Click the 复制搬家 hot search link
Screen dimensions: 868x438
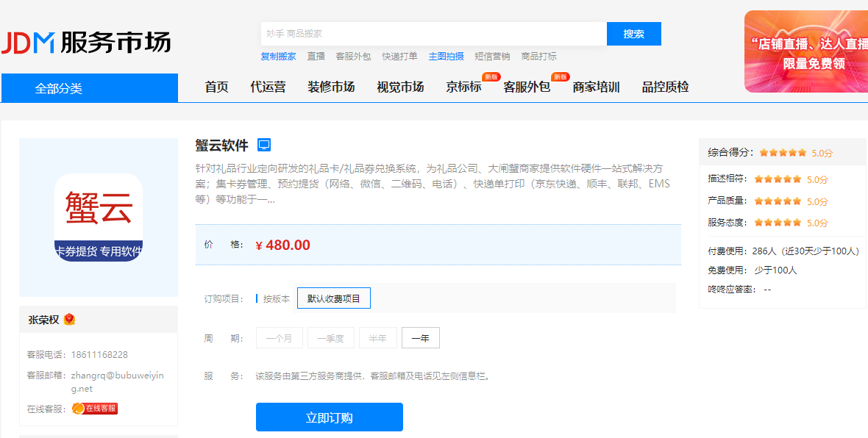point(279,57)
